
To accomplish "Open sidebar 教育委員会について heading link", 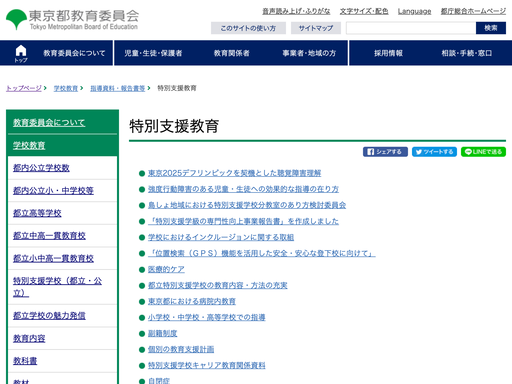I will click(x=49, y=123).
